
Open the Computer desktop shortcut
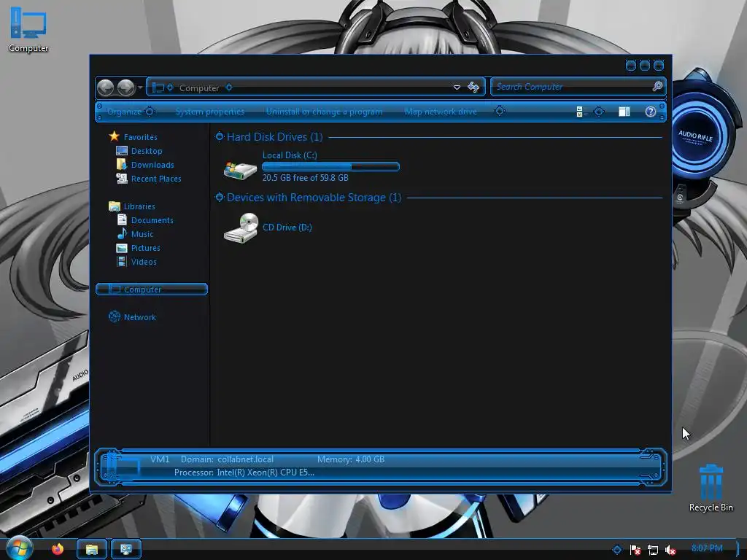28,29
